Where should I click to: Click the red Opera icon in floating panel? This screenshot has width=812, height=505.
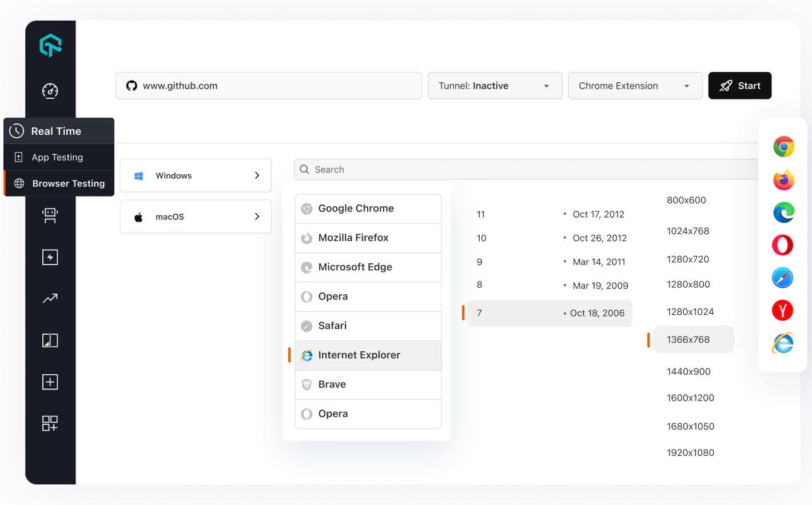click(x=783, y=245)
